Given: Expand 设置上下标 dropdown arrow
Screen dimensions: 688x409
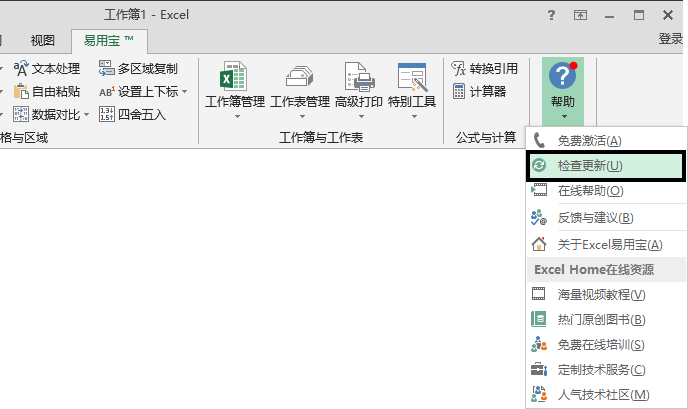Looking at the screenshot, I should pos(185,92).
